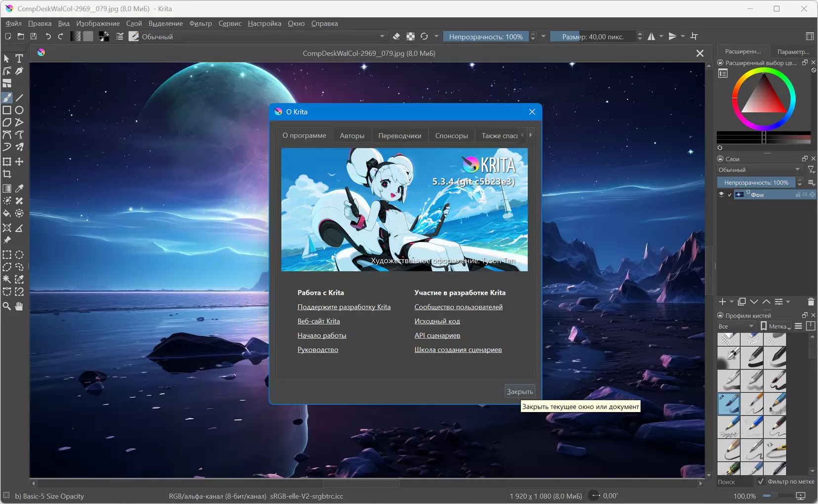Click the Закрыть button in About dialog

tap(519, 391)
